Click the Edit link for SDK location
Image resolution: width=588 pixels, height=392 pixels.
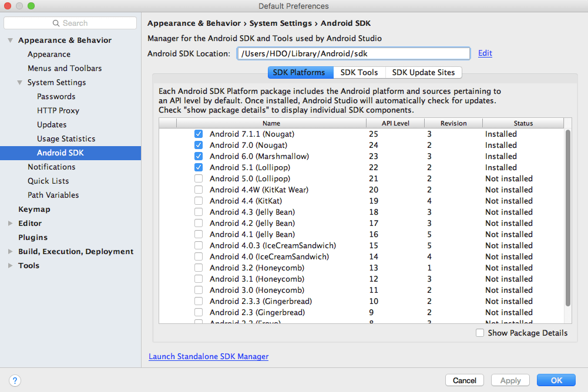coord(485,53)
